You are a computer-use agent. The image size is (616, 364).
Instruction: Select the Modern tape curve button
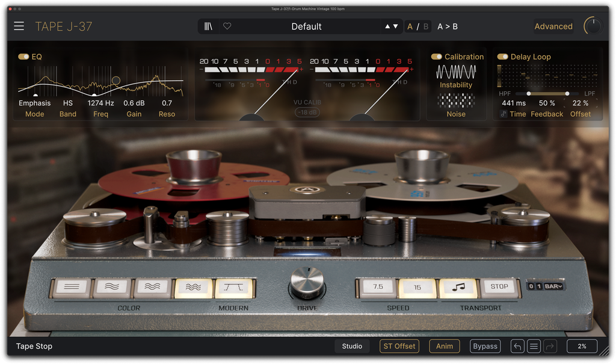click(x=233, y=287)
